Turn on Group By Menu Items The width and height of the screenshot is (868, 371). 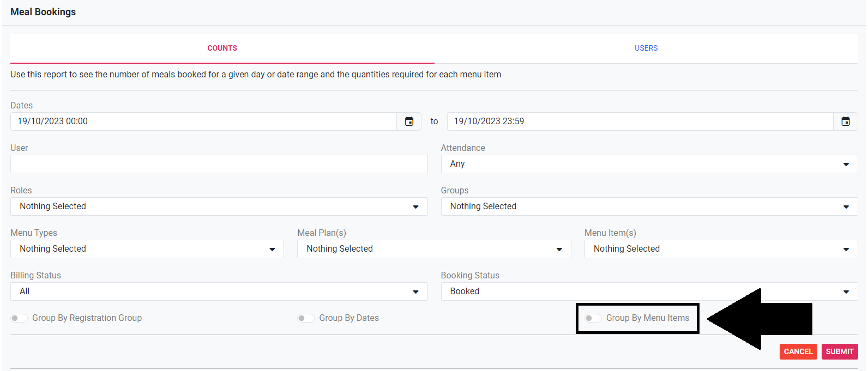tap(593, 318)
